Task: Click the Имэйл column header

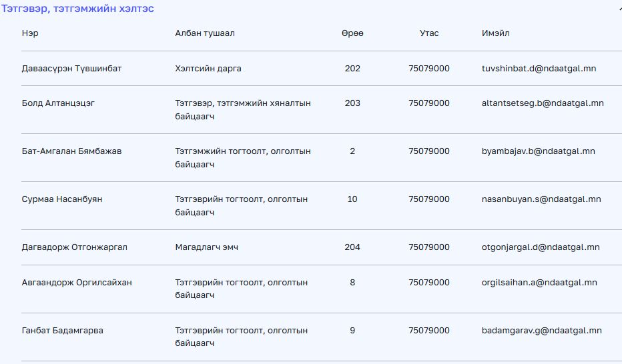Action: click(495, 33)
